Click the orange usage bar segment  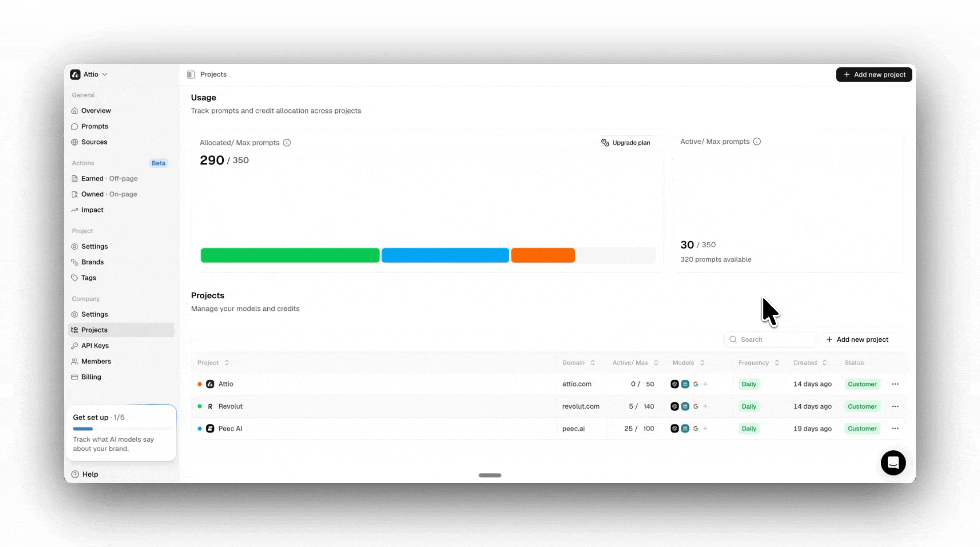tap(543, 256)
